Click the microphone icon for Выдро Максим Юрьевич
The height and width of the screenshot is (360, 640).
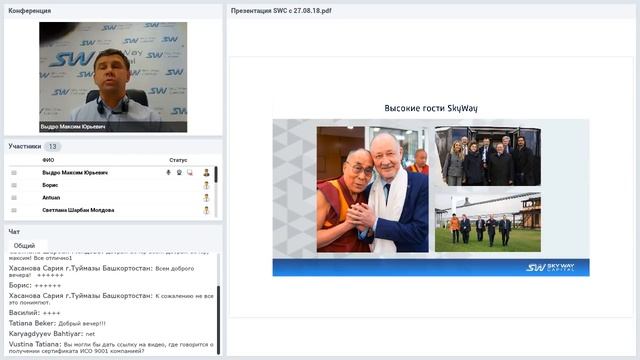point(168,173)
